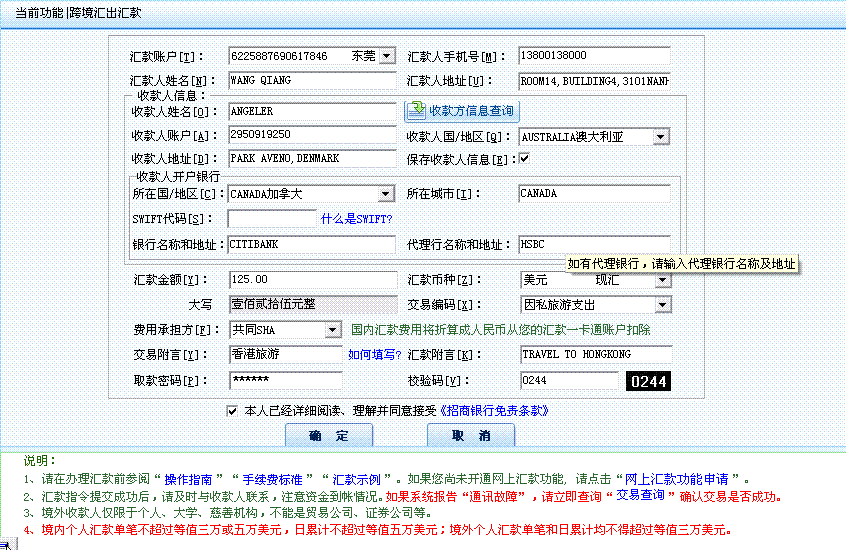Open the 什么是SWIFT? help link
Screen dimensions: 846x550
(x=357, y=219)
